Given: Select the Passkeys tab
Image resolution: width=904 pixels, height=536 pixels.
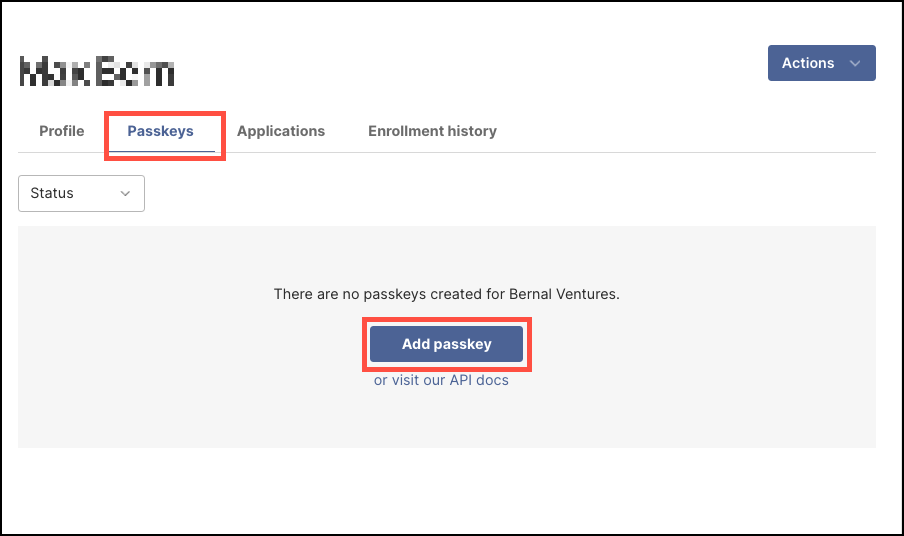Looking at the screenshot, I should click(x=160, y=131).
